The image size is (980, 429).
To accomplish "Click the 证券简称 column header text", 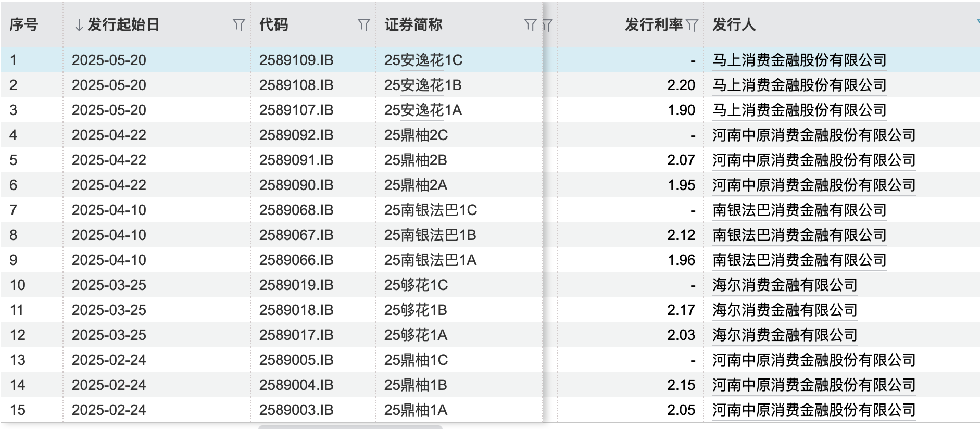I will (x=413, y=24).
